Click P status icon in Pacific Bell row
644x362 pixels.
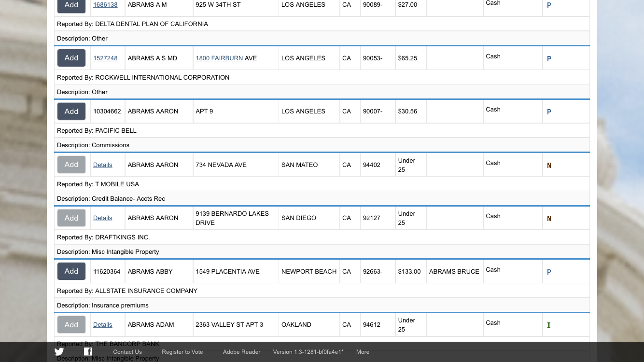(549, 111)
